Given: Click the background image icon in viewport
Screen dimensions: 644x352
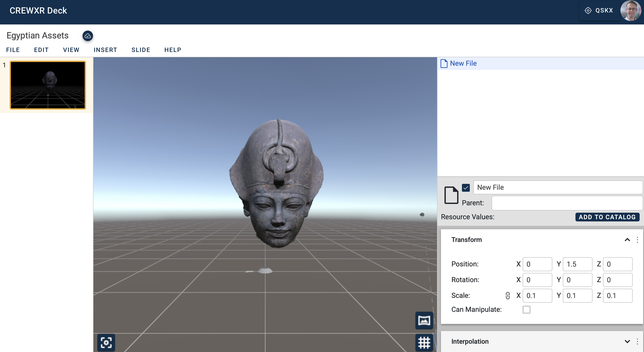Looking at the screenshot, I should [424, 321].
